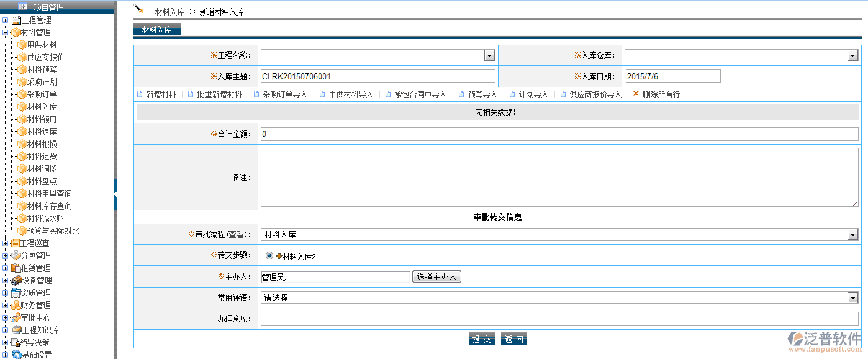
Task: Open the 常用评语 dropdown
Action: (x=852, y=298)
